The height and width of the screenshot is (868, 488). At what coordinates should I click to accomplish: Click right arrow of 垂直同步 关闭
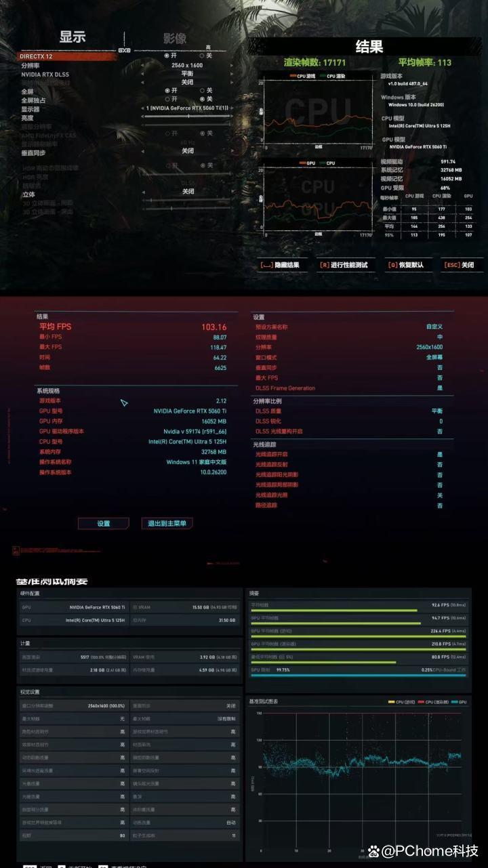click(x=231, y=151)
